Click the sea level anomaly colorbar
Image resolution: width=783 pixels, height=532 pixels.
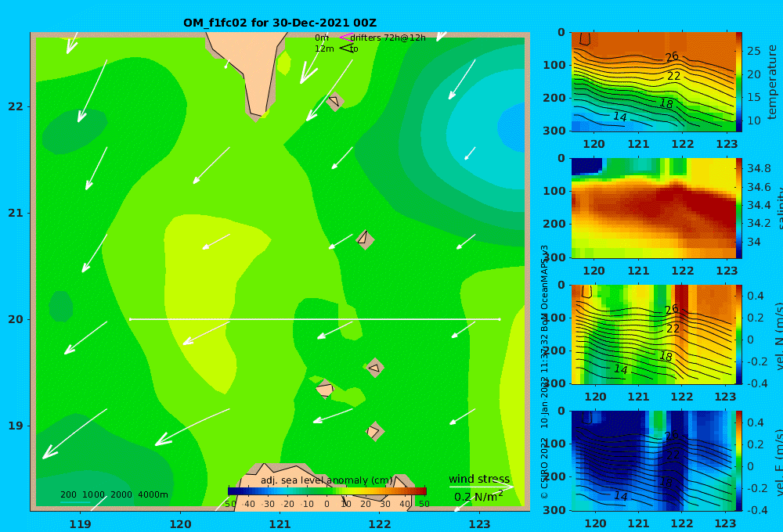click(327, 491)
